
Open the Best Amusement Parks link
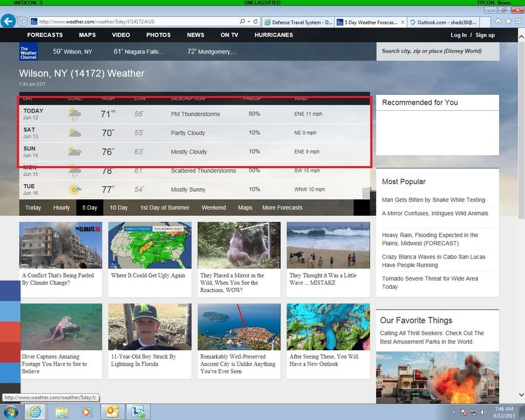tap(432, 337)
